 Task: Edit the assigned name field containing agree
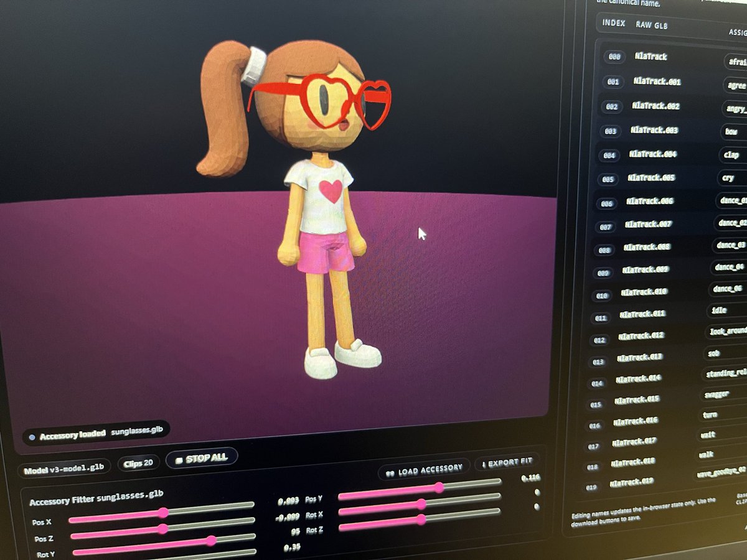pyautogui.click(x=736, y=85)
